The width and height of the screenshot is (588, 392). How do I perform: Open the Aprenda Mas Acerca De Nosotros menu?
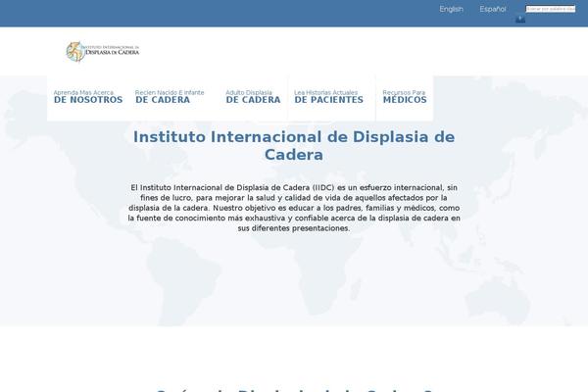[x=88, y=97]
